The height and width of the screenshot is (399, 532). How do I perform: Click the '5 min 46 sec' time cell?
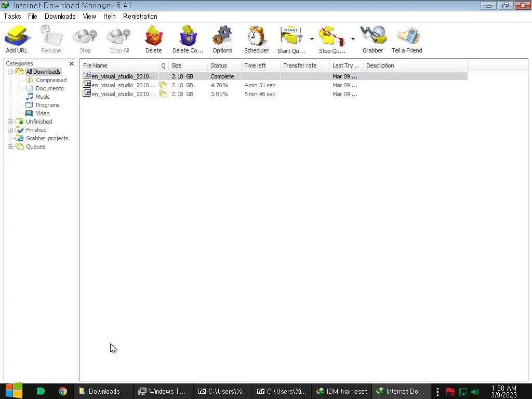[x=260, y=94]
